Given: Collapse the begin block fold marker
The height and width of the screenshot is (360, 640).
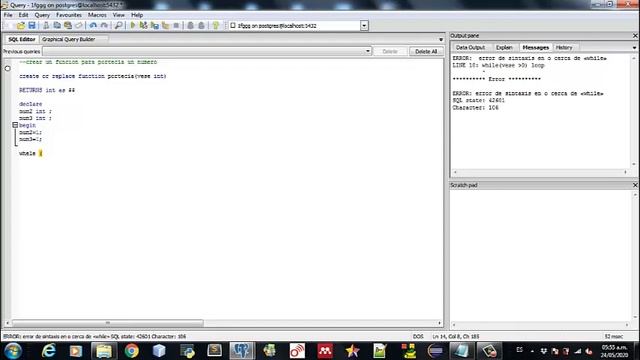Looking at the screenshot, I should [x=15, y=125].
